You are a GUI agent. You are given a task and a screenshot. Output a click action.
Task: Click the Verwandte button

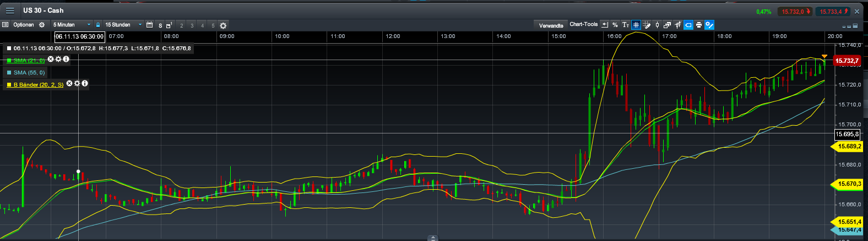pyautogui.click(x=551, y=25)
